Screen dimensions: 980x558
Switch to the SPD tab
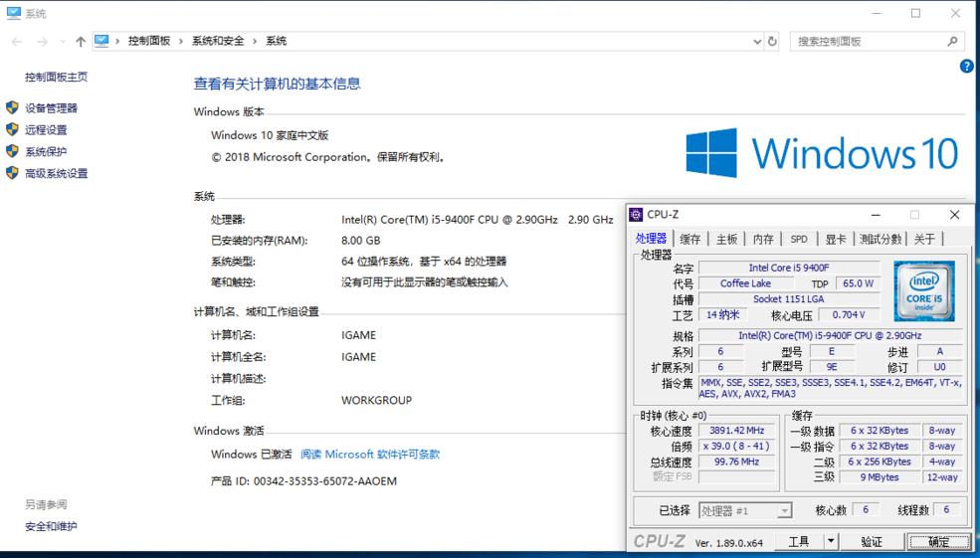[799, 239]
